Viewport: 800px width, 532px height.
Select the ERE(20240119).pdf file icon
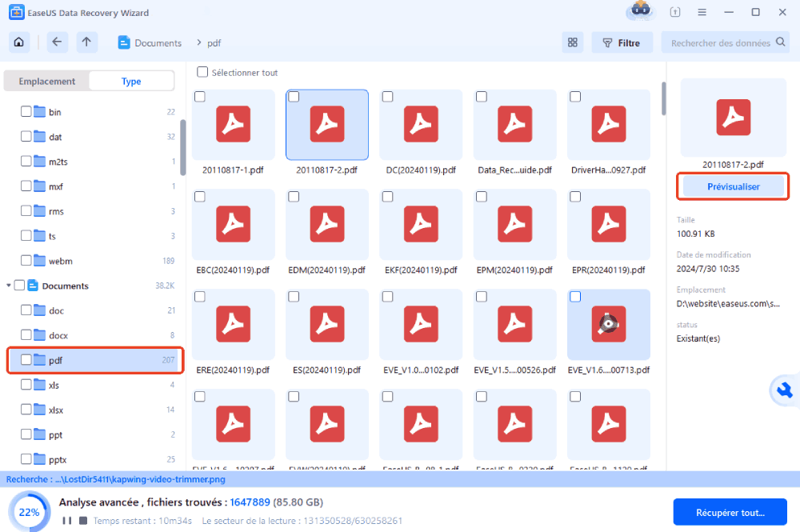point(233,324)
